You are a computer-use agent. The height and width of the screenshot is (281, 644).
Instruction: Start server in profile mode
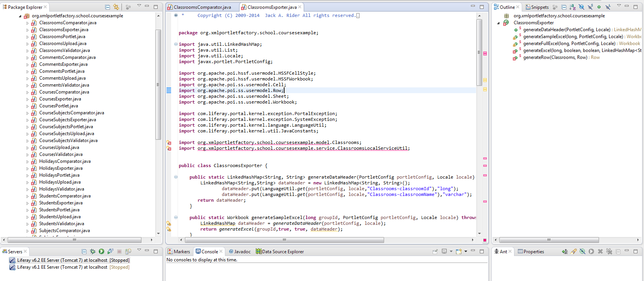[110, 251]
